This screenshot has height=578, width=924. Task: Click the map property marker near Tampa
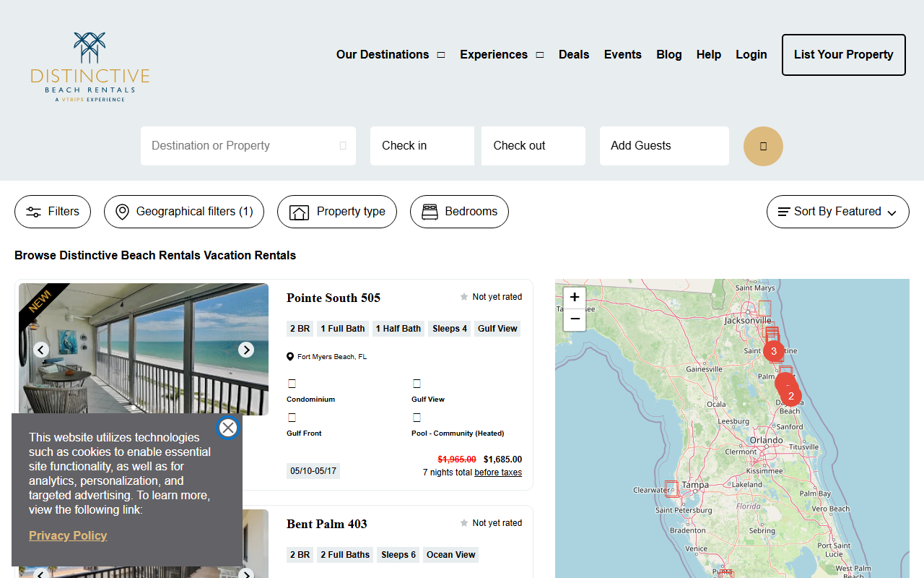672,489
